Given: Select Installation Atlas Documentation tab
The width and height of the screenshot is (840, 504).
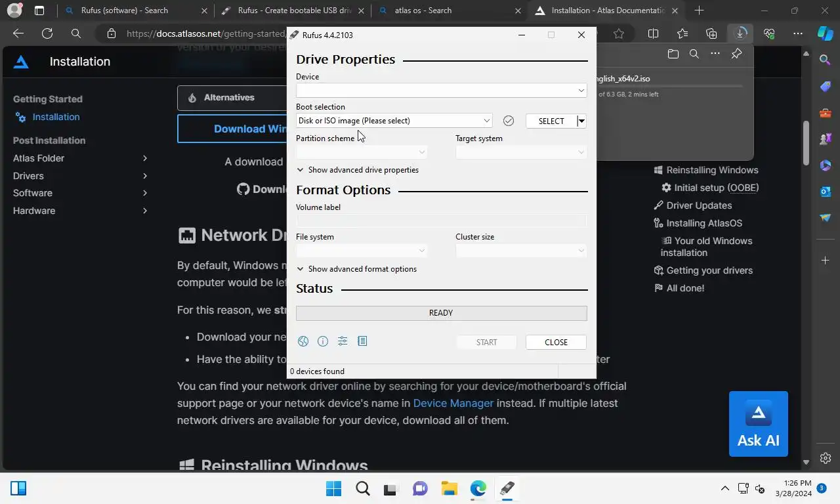Looking at the screenshot, I should [608, 10].
